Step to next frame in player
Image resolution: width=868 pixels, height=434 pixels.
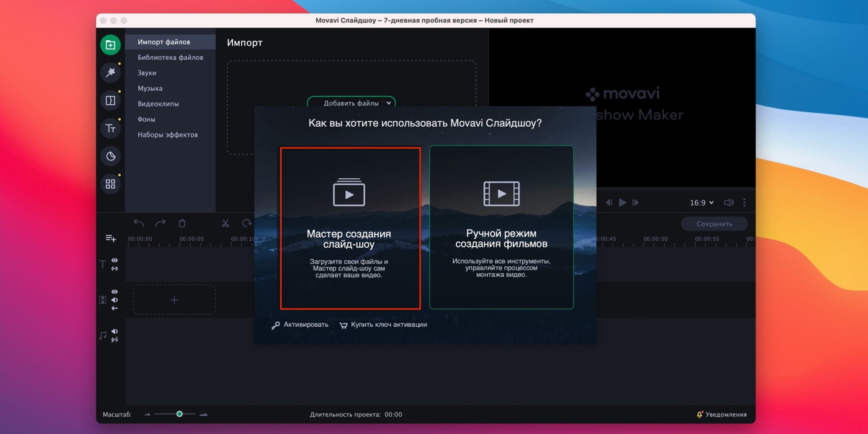pos(635,203)
